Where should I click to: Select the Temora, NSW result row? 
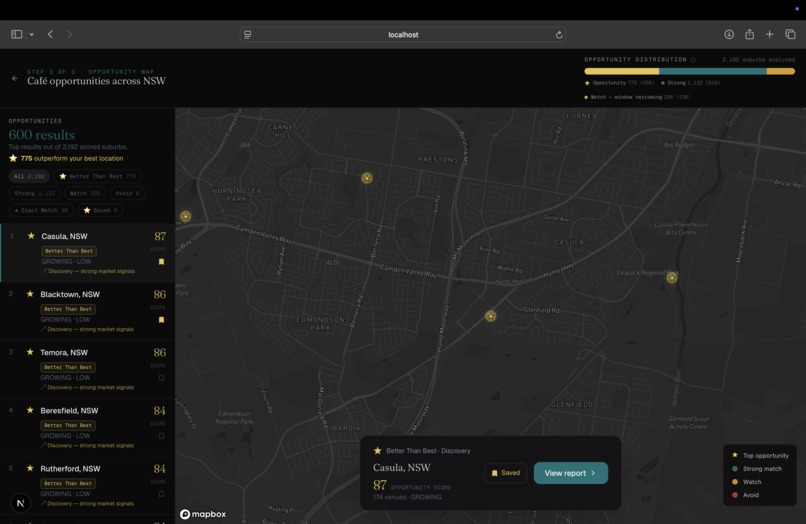pyautogui.click(x=87, y=369)
